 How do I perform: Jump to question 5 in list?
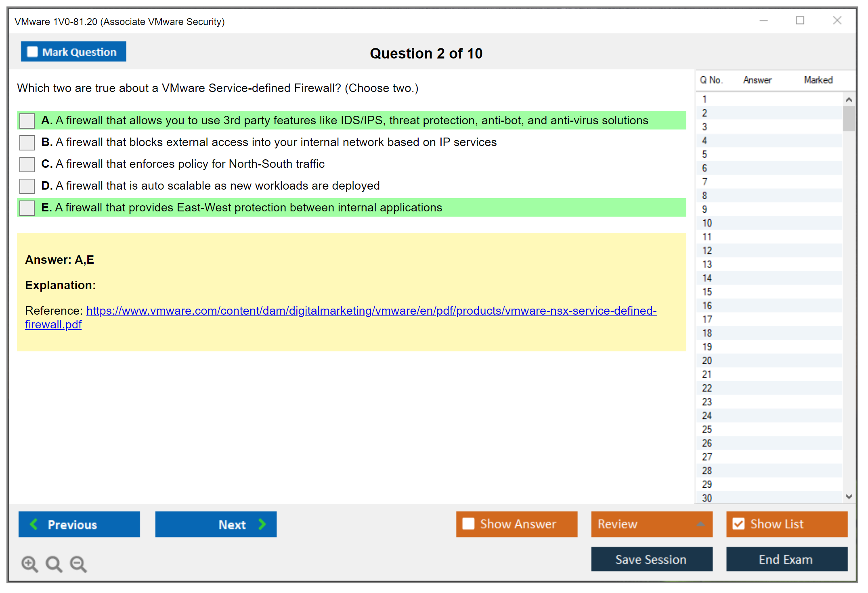coord(704,155)
